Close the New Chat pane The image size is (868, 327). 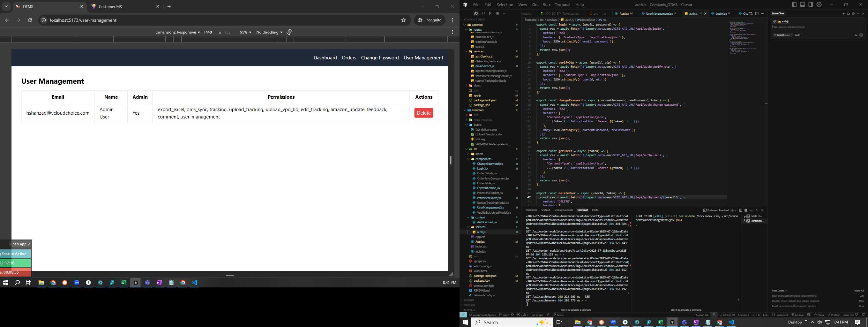coord(863,14)
